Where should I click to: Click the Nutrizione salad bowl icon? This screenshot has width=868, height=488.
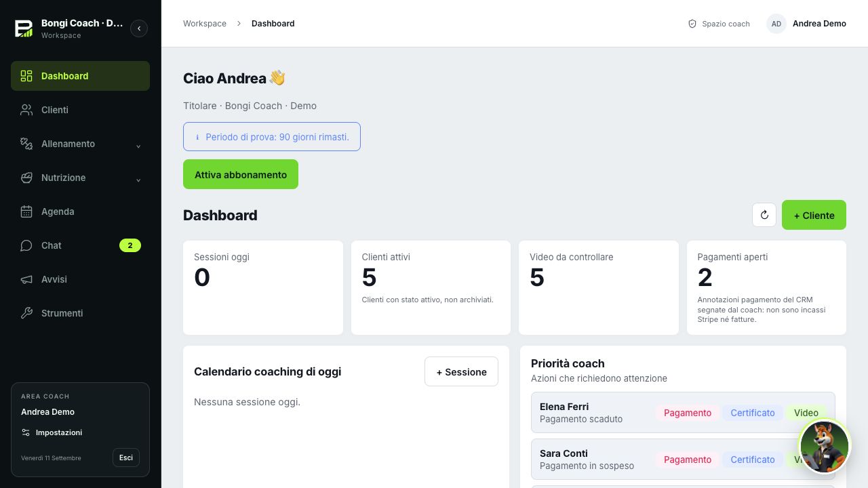point(26,178)
